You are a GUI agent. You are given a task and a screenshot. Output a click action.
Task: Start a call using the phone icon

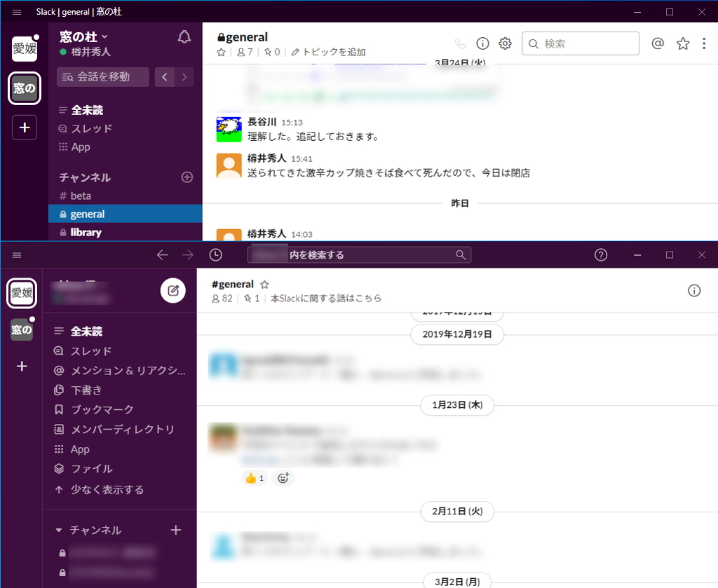[x=460, y=43]
